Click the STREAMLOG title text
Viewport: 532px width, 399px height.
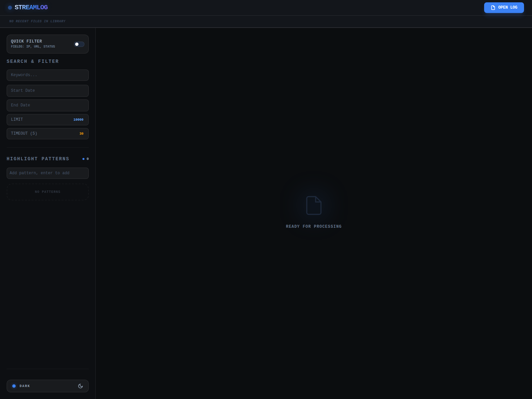pos(31,7)
